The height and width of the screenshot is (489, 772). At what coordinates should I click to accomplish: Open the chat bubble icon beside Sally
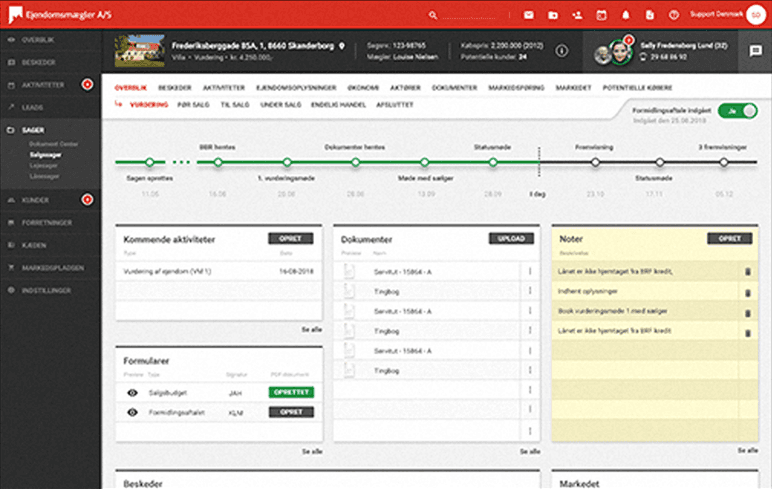click(x=755, y=51)
